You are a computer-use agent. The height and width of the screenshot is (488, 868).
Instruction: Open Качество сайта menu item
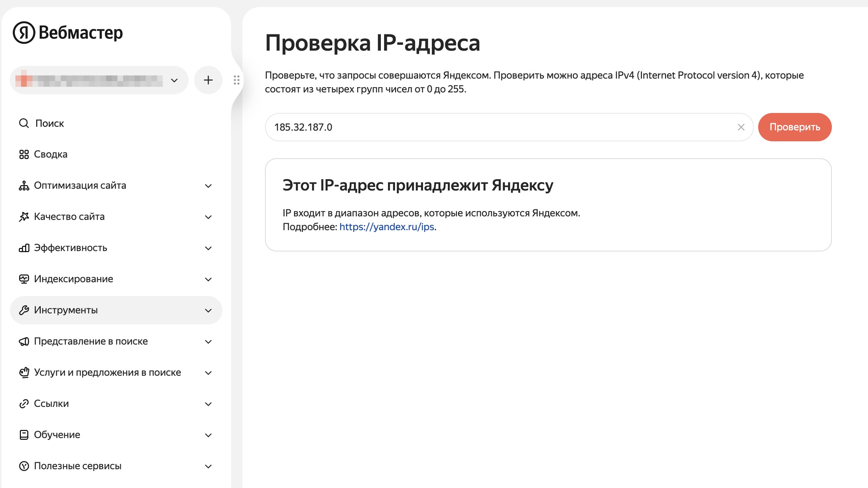pos(69,217)
